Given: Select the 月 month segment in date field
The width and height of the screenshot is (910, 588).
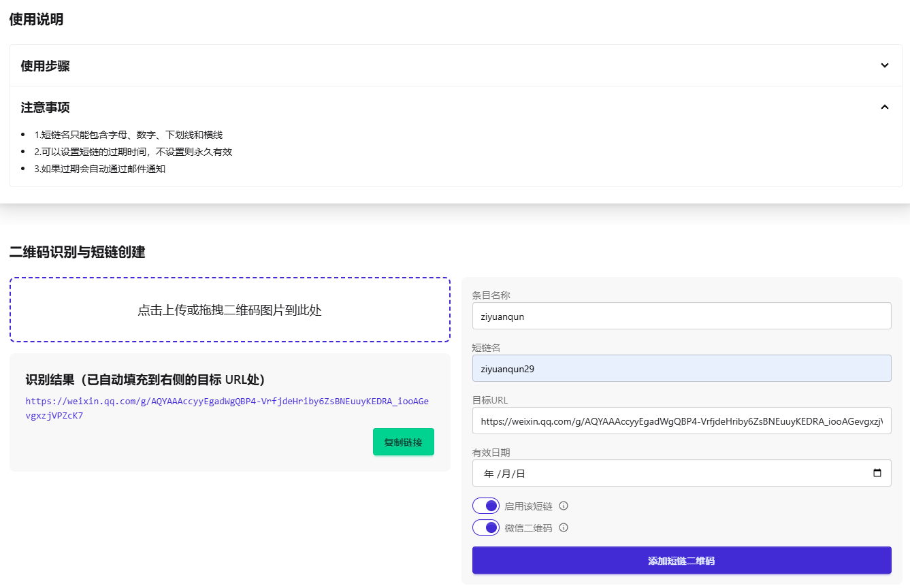Looking at the screenshot, I should [x=505, y=473].
